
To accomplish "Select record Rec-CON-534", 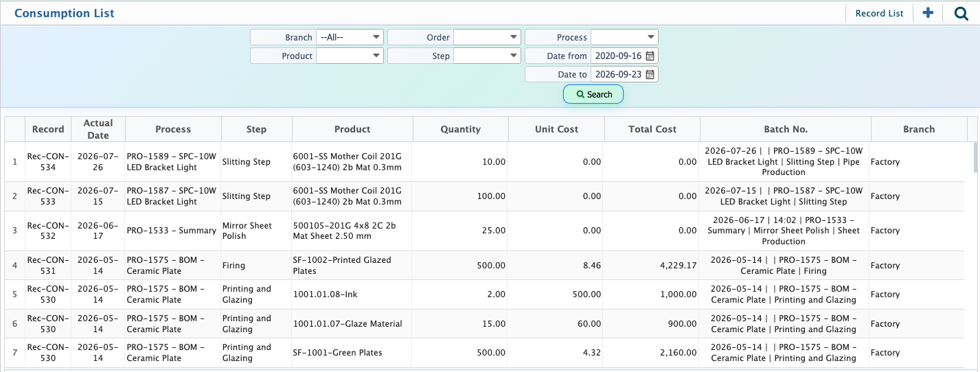I will click(48, 162).
